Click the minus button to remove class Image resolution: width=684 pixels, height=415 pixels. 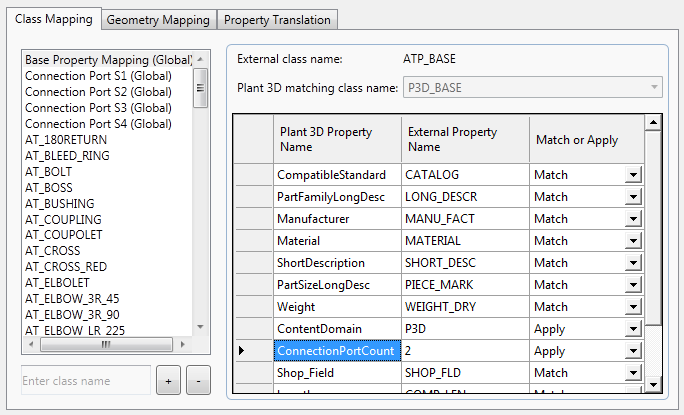[x=198, y=381]
